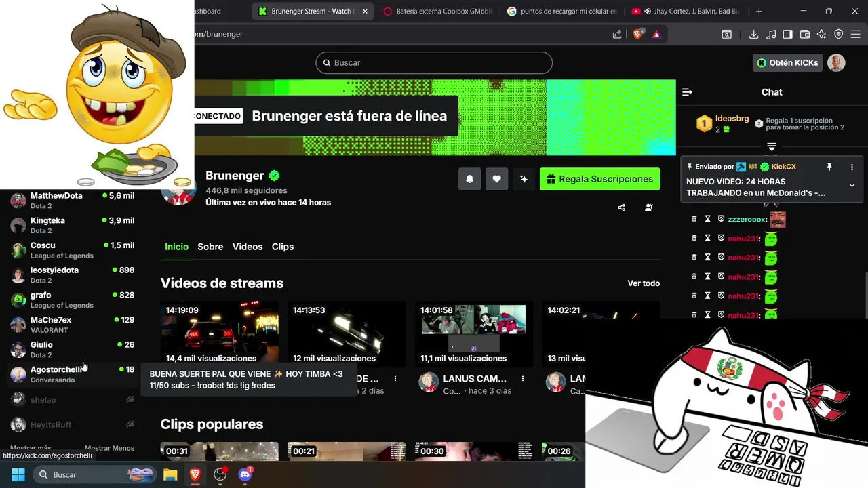
Task: Switch to Jhay Cortez YouTube browser tab
Action: pyautogui.click(x=686, y=12)
